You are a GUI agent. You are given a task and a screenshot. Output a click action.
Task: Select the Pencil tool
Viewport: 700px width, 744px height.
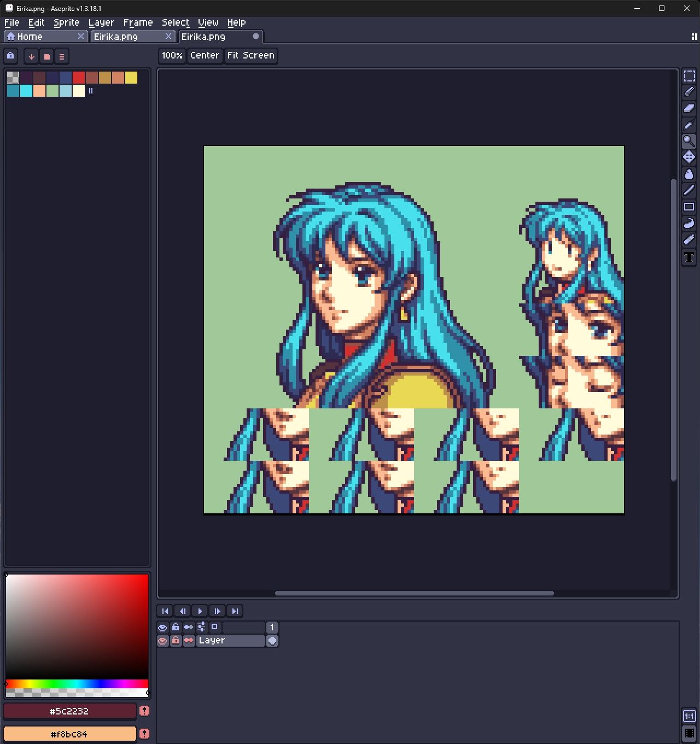click(689, 92)
